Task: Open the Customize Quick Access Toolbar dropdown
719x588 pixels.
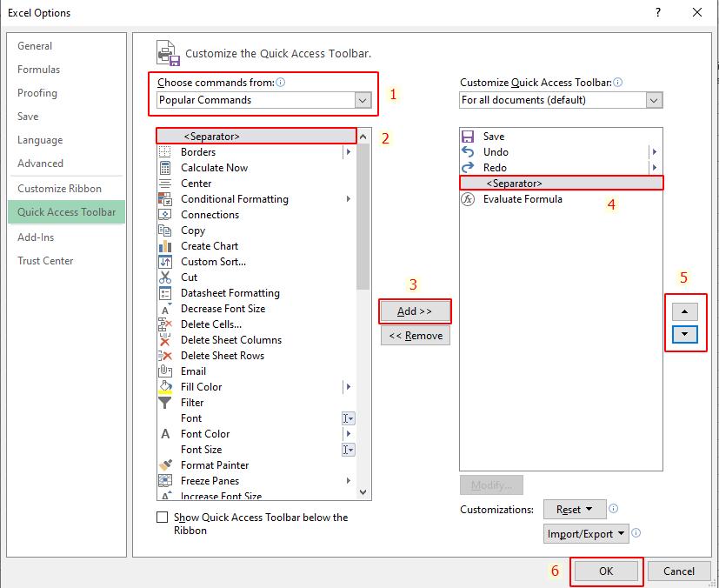Action: point(656,100)
